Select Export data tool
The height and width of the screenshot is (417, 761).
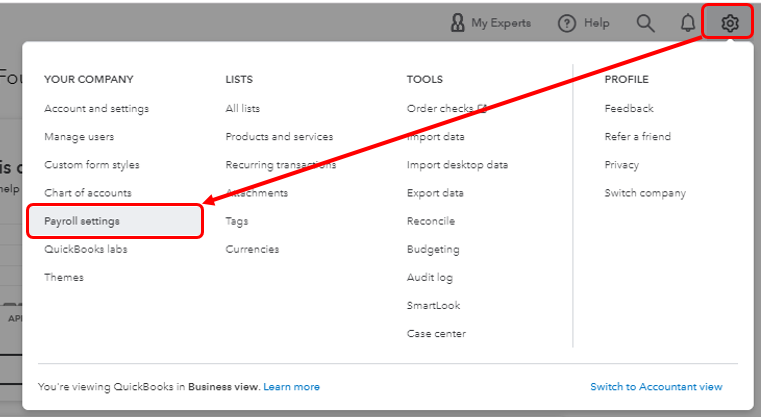pos(435,193)
